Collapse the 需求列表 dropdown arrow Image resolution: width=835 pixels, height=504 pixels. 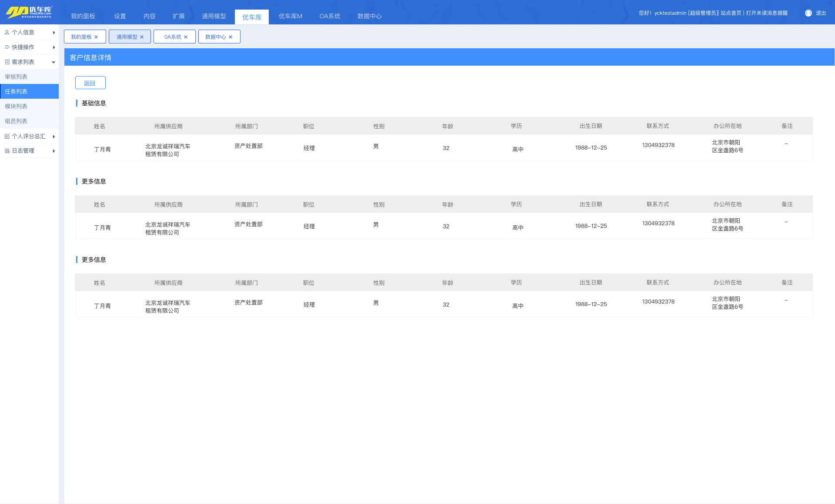click(x=53, y=62)
